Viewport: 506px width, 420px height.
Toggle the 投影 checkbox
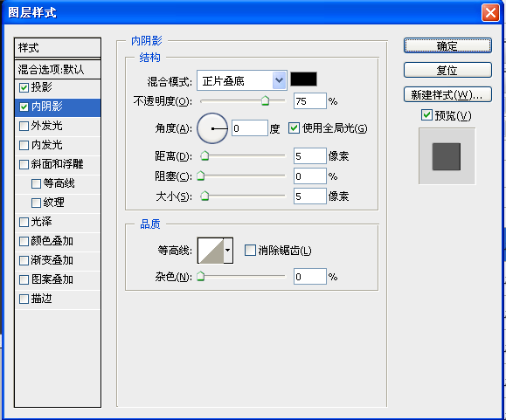24,87
